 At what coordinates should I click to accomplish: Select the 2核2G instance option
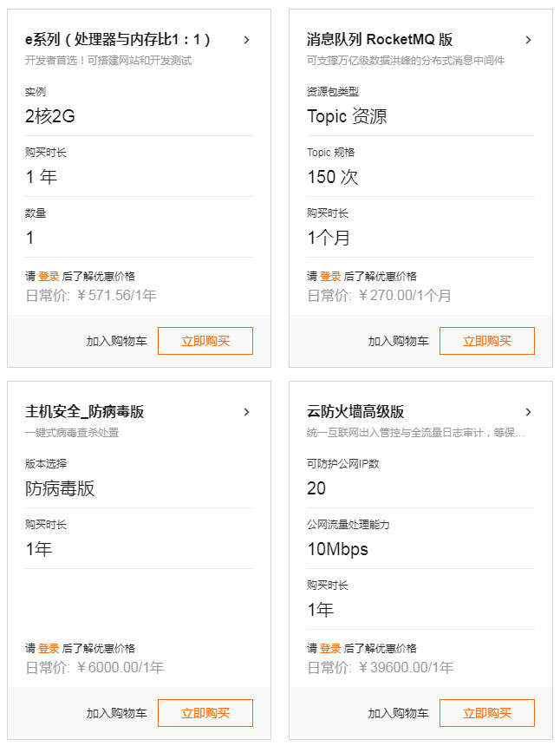50,116
